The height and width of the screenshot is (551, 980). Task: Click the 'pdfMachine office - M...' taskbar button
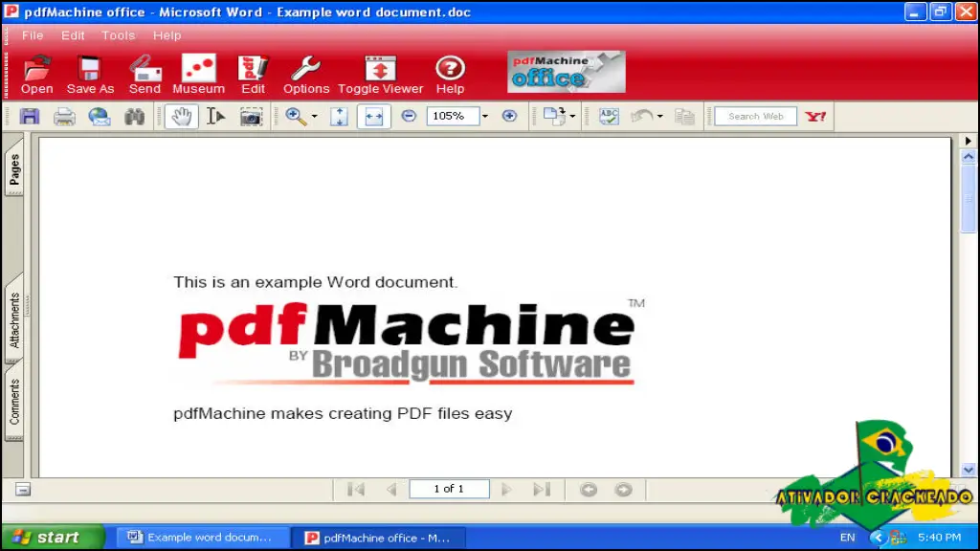[x=378, y=538]
